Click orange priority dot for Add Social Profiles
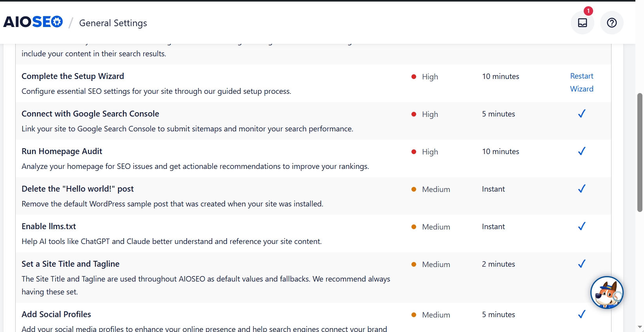644x332 pixels. click(413, 315)
